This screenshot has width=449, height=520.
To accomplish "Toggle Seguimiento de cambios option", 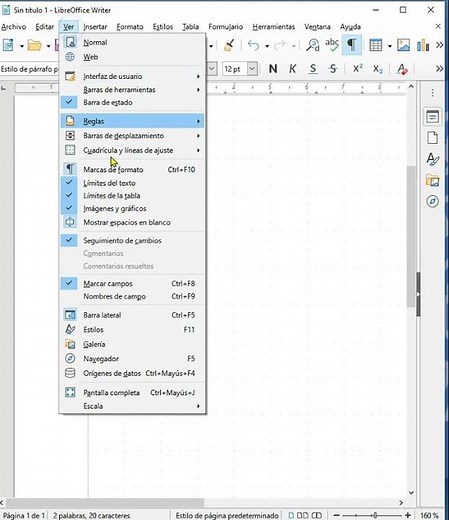I will pos(132,240).
